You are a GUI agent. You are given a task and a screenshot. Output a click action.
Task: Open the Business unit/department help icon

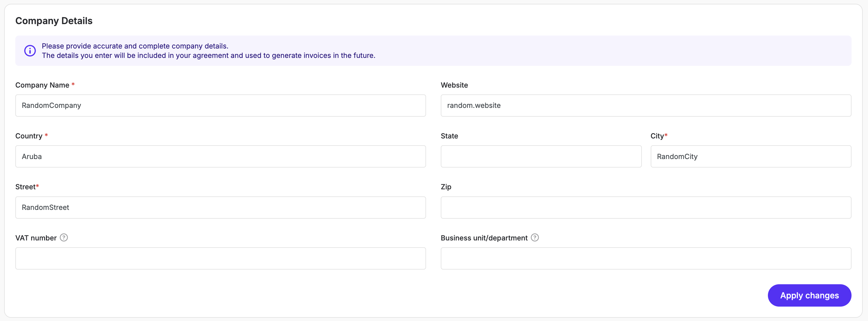tap(534, 238)
